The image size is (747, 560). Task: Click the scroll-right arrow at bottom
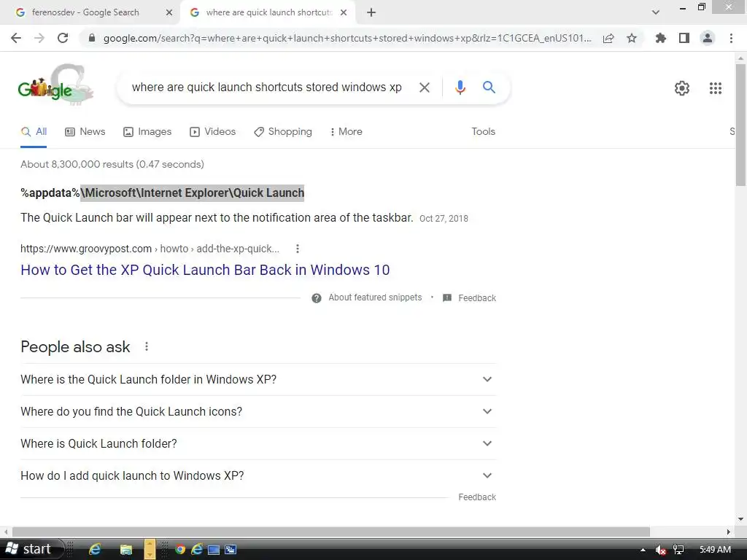[x=729, y=532]
